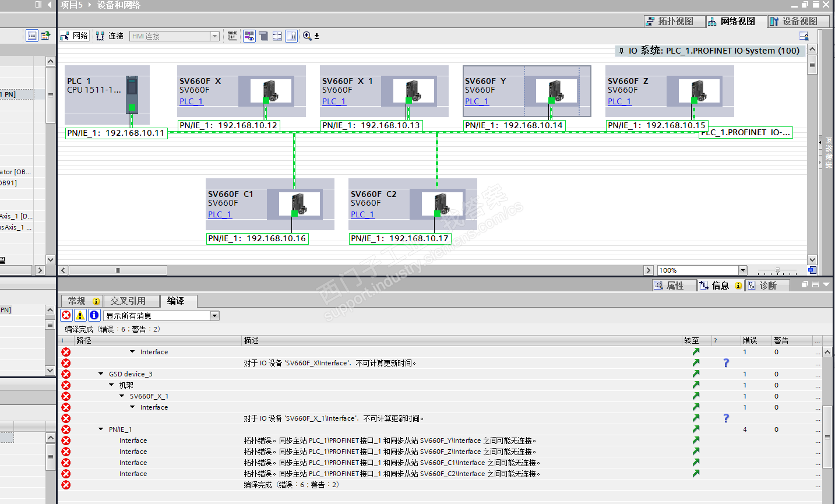Select address label PN/IE_1: 192.168.10.16

coord(257,238)
